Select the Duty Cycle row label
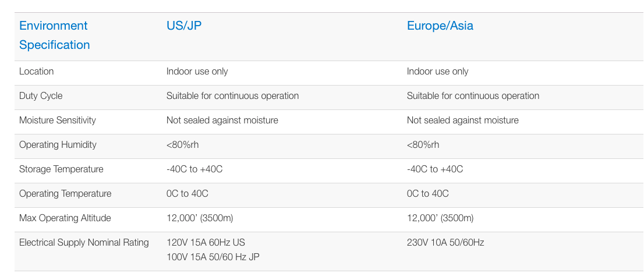Image resolution: width=644 pixels, height=273 pixels. 41,96
